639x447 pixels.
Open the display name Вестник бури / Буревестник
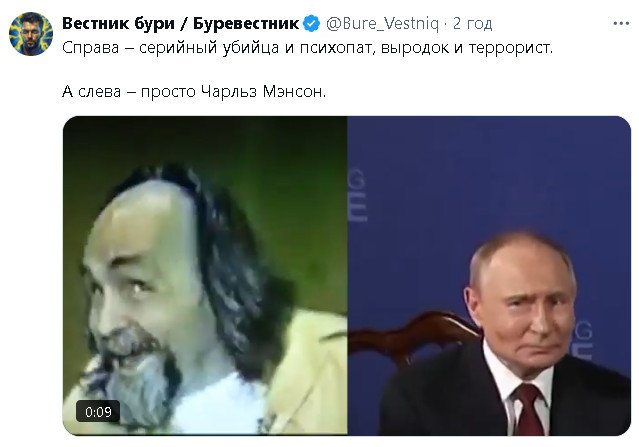[x=181, y=24]
